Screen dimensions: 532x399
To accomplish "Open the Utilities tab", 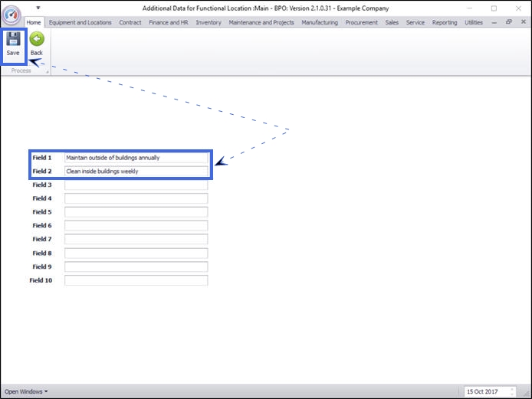I will tap(474, 22).
